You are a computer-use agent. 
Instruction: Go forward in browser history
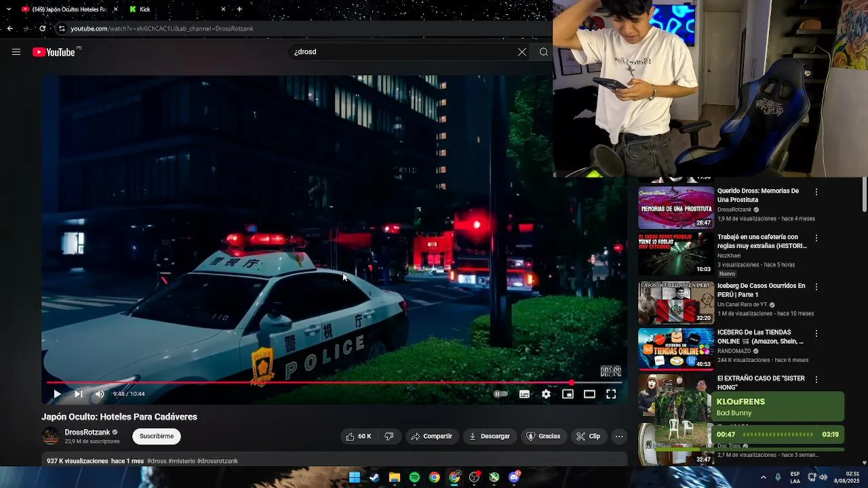[26, 28]
